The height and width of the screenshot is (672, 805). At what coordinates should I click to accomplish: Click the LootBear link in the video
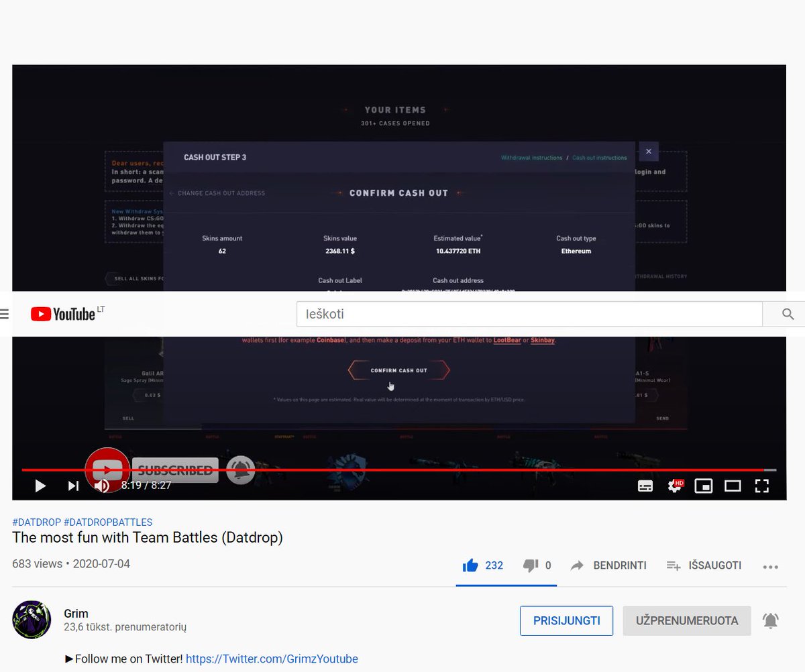[x=508, y=340]
